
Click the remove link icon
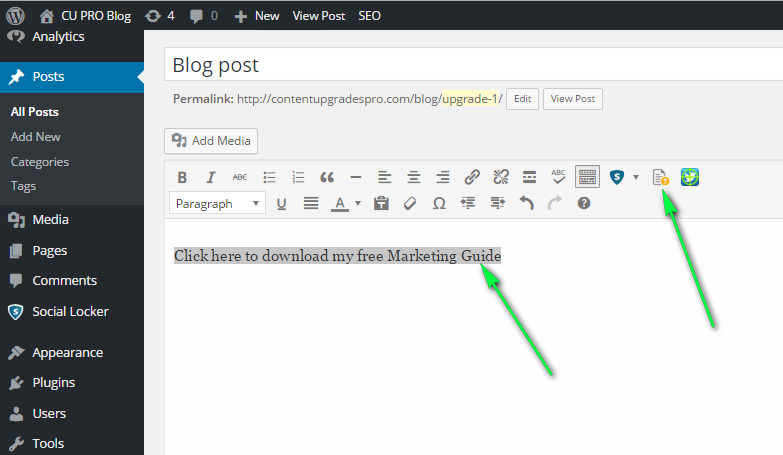click(x=501, y=177)
